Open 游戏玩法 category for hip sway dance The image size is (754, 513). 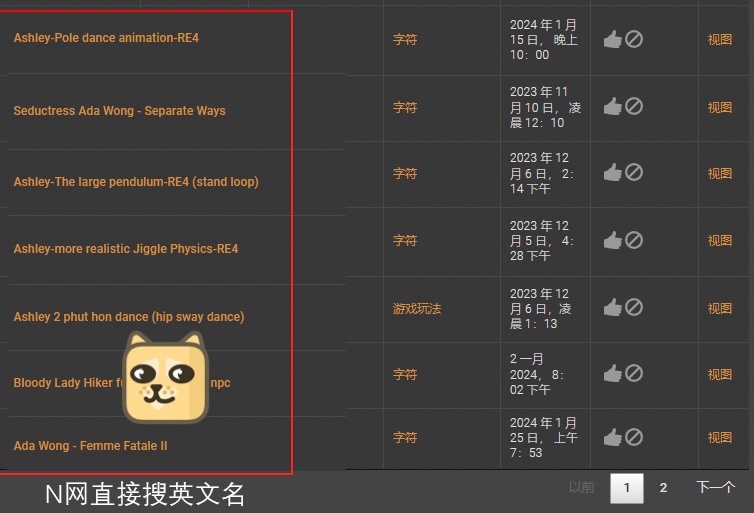click(417, 309)
